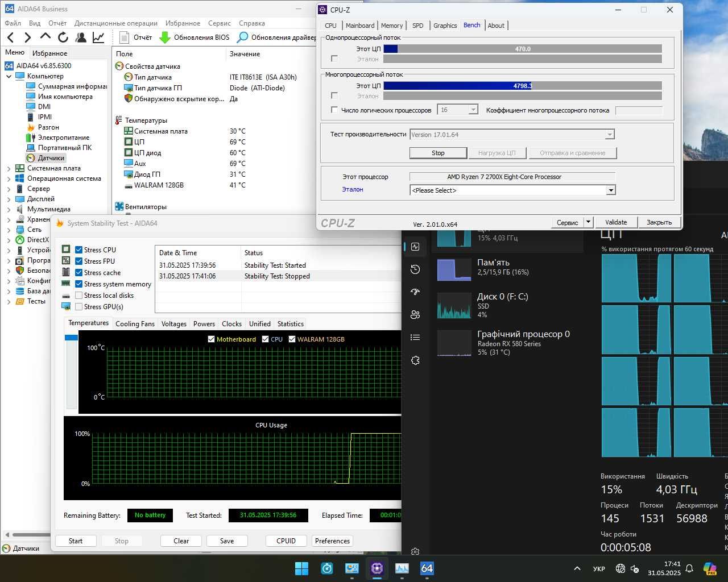Click the AIDA64 refresh icon

pos(63,38)
